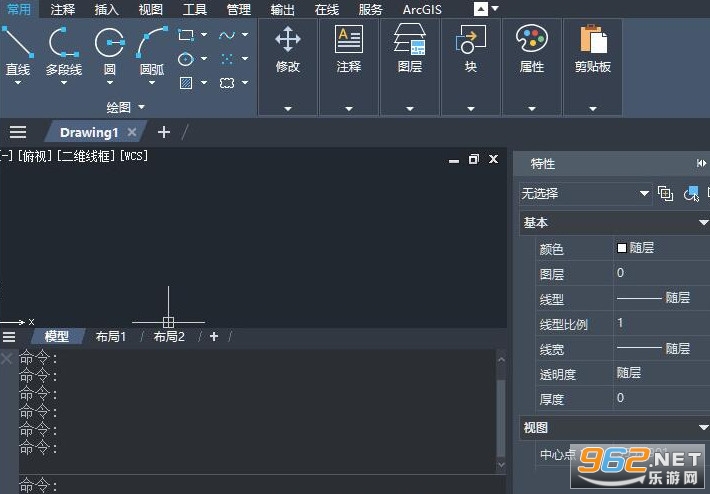The image size is (710, 494).
Task: Switch to the 视图 ribbon tab
Action: coord(150,9)
